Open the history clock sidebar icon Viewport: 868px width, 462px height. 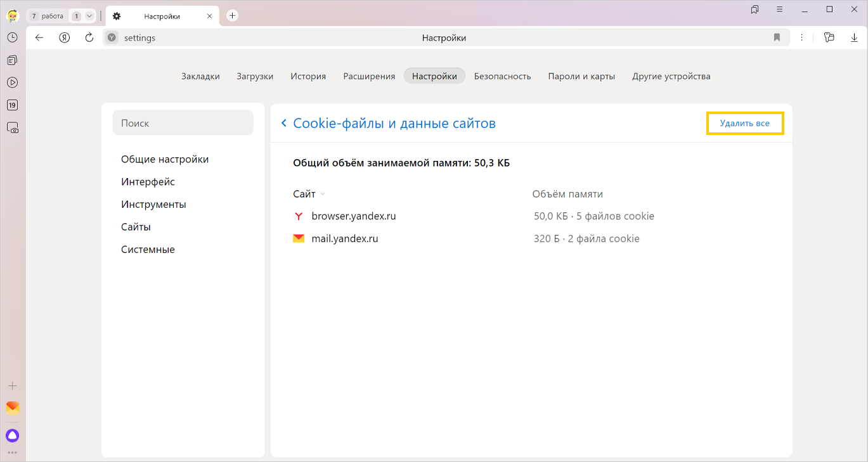[12, 37]
